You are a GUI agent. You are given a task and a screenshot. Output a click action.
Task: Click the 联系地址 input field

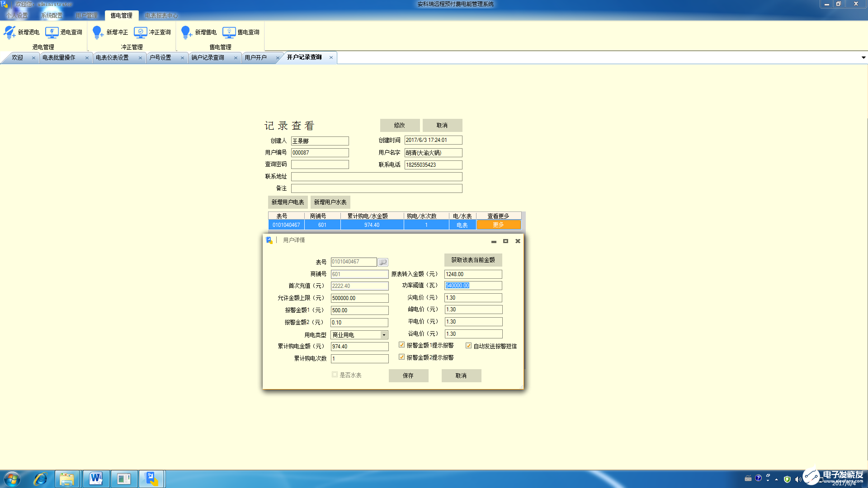tap(377, 177)
